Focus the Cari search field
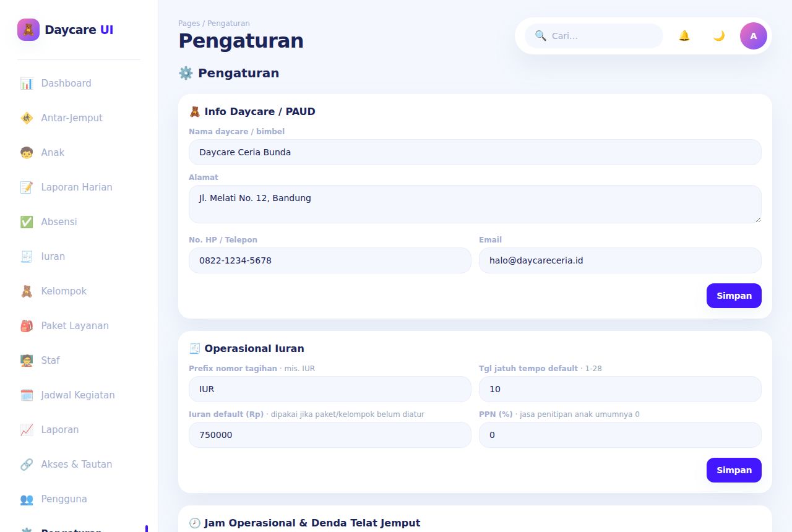 [x=594, y=36]
